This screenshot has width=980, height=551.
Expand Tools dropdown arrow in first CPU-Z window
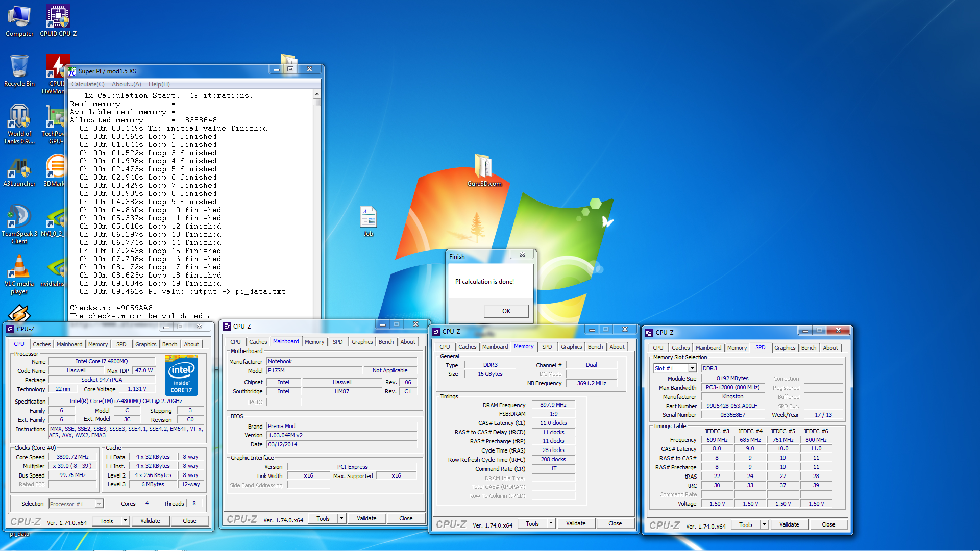[x=125, y=521]
